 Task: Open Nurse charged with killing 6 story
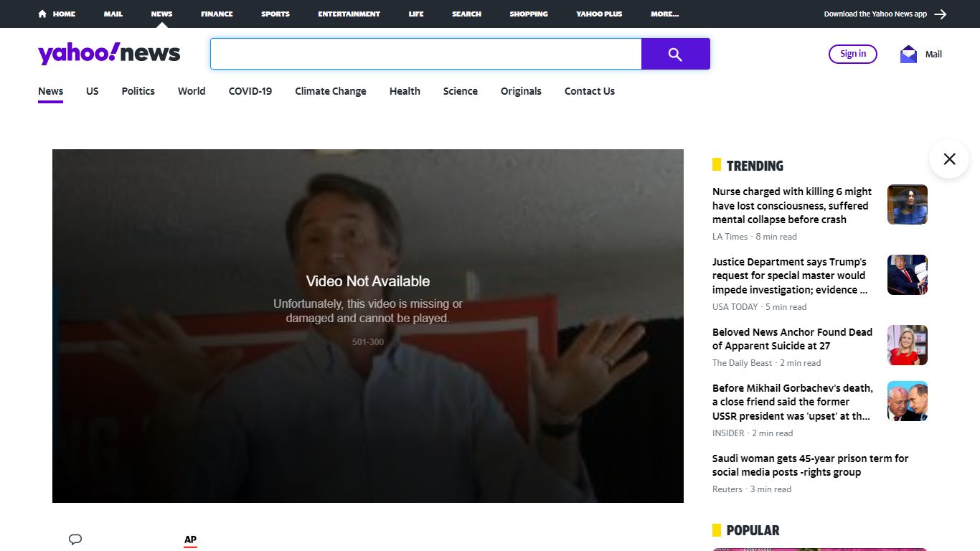pyautogui.click(x=793, y=206)
